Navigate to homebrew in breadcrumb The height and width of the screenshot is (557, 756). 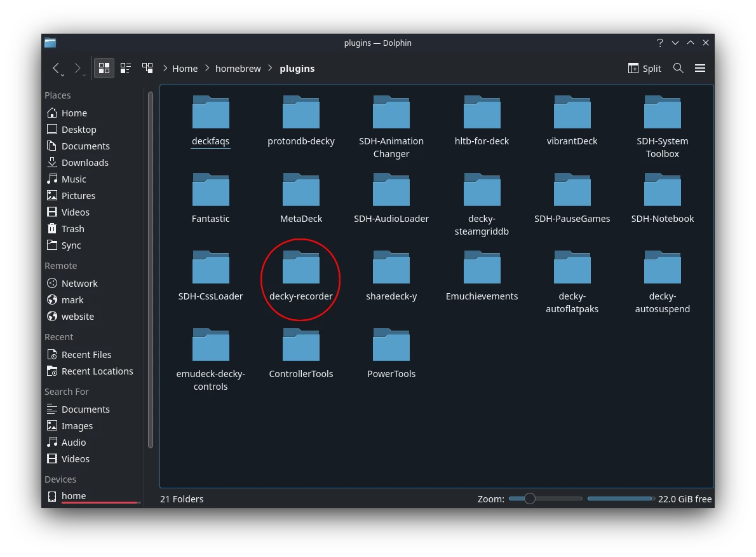pyautogui.click(x=238, y=69)
